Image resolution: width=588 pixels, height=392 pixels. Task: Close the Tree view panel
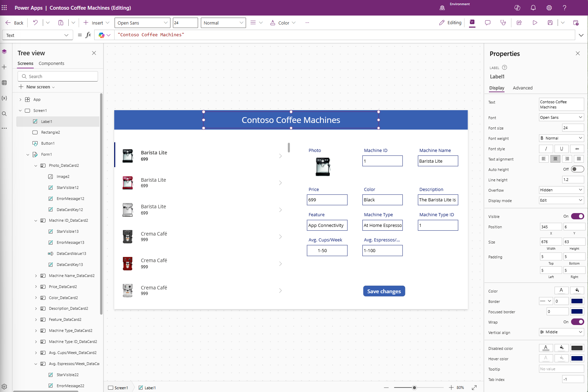(94, 53)
